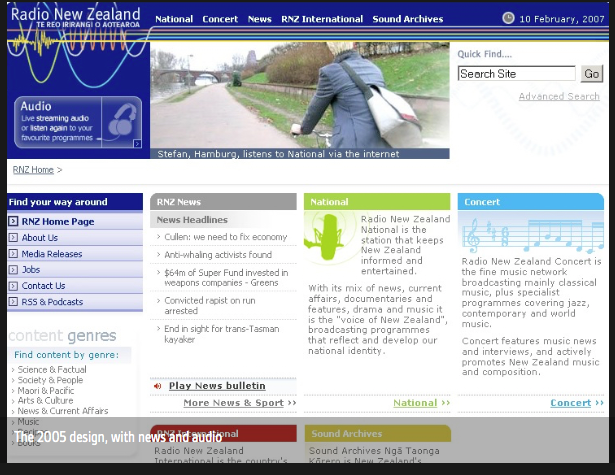
Task: Click Play News bulletin link
Action: [217, 386]
